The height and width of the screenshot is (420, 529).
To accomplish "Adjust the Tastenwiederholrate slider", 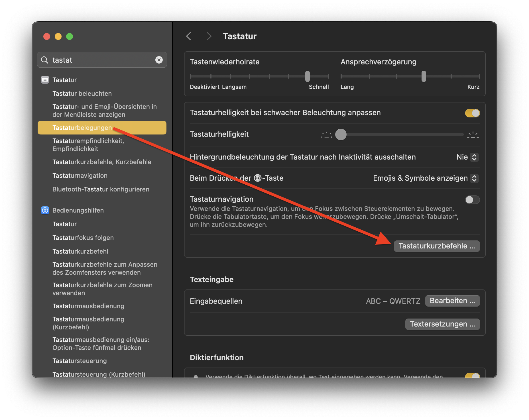I will tap(307, 76).
